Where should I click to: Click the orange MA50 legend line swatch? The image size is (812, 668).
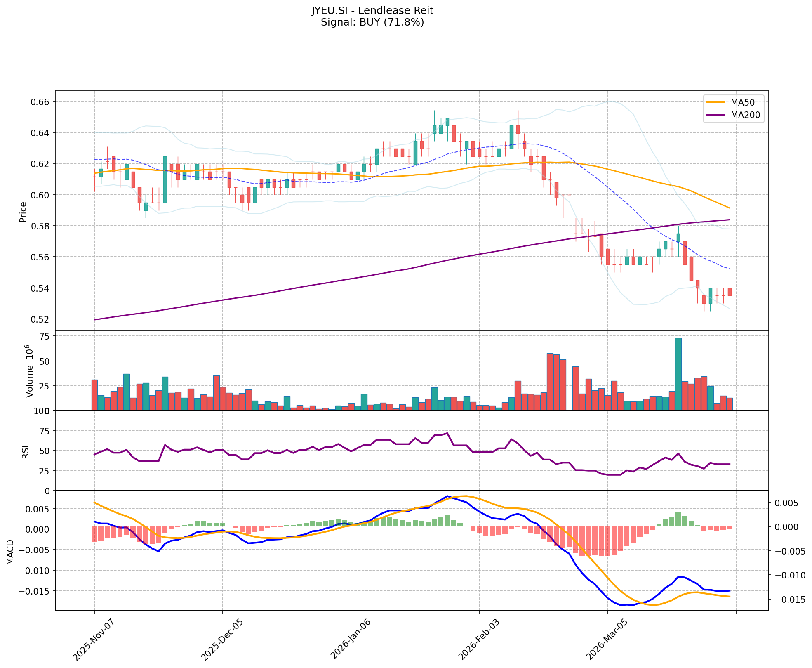716,102
